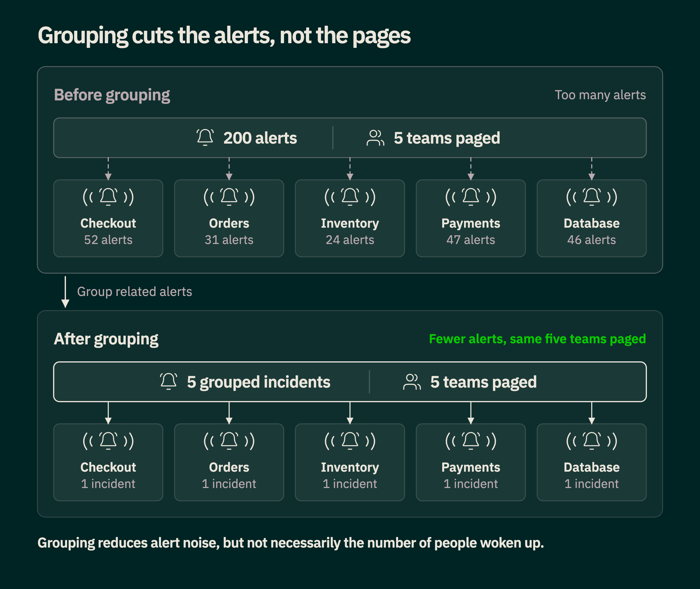This screenshot has height=589, width=700.
Task: Click '5 teams paged' in the Before grouping bar
Action: (447, 138)
